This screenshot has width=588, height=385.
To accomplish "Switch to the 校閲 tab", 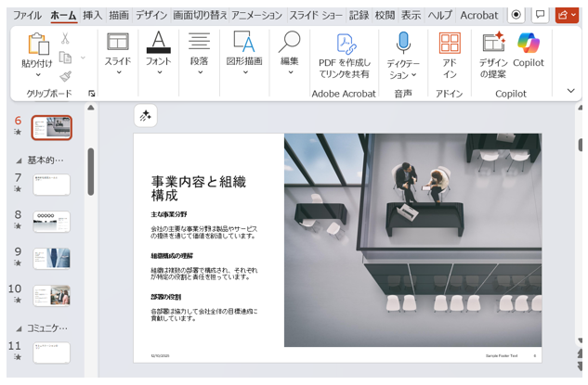I will [385, 16].
